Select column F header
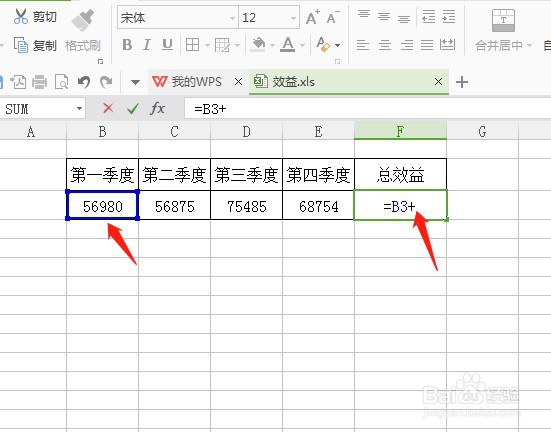Image resolution: width=551 pixels, height=432 pixels. (x=400, y=131)
